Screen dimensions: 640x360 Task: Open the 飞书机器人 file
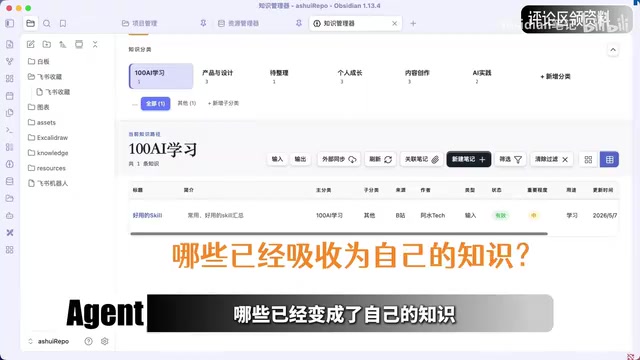point(48,183)
